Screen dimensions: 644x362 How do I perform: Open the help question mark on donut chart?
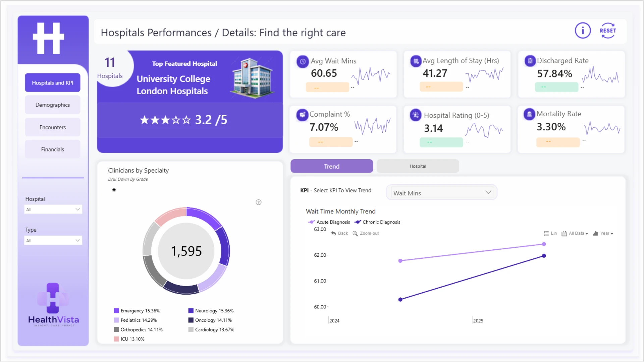(x=259, y=202)
